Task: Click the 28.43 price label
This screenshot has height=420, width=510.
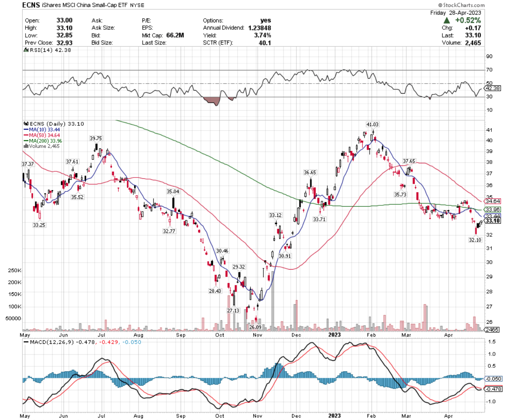Action: click(x=215, y=291)
